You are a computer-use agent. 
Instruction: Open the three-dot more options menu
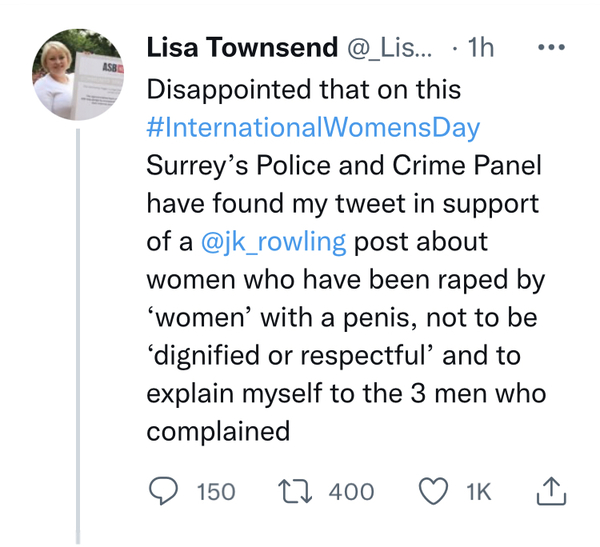[551, 47]
